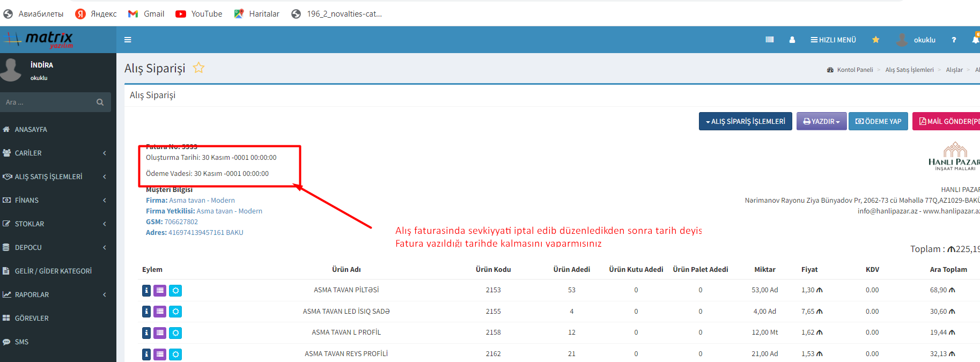The height and width of the screenshot is (362, 980).
Task: Click the favorites star icon in header
Action: click(x=875, y=40)
